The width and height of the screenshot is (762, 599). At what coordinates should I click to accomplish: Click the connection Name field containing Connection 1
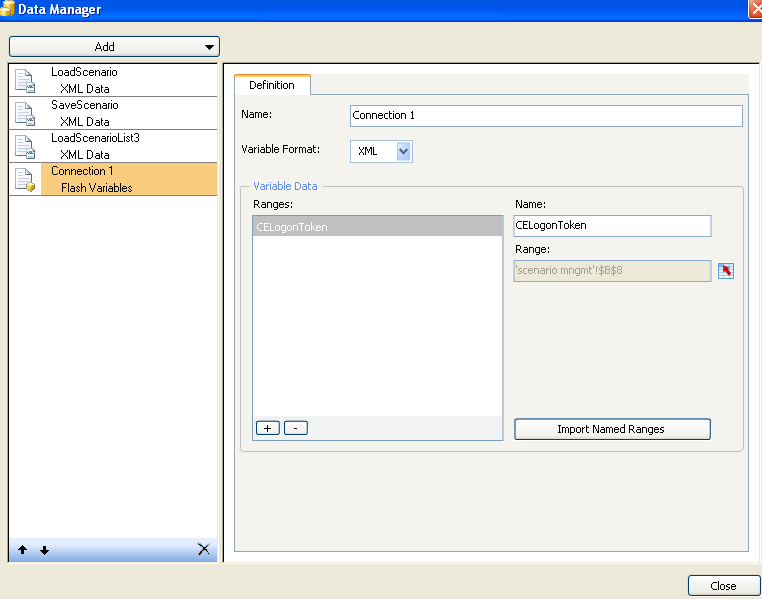(546, 116)
